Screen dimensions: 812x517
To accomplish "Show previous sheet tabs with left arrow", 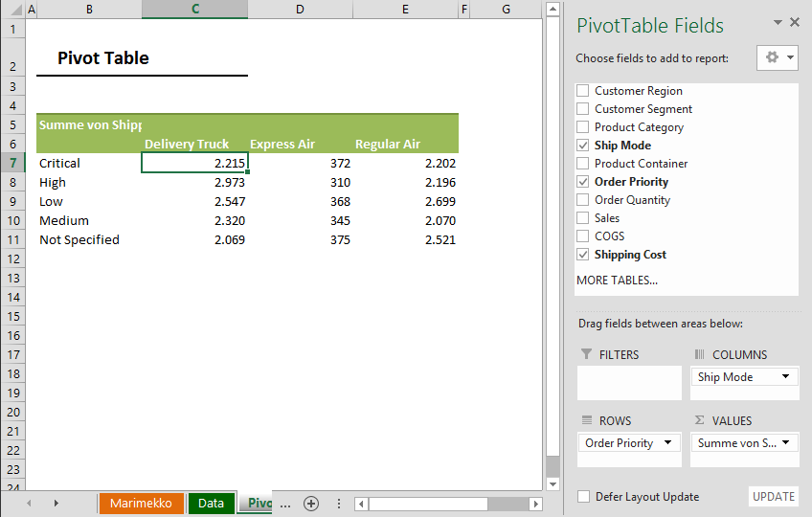I will (29, 503).
